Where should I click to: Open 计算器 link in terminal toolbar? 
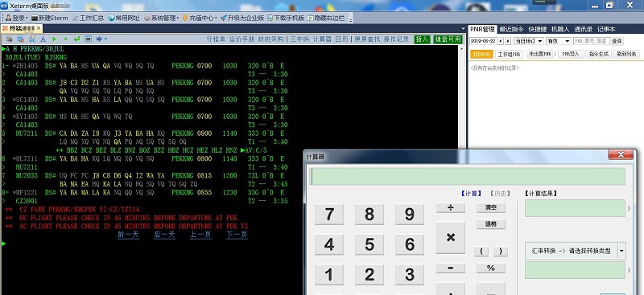click(323, 39)
